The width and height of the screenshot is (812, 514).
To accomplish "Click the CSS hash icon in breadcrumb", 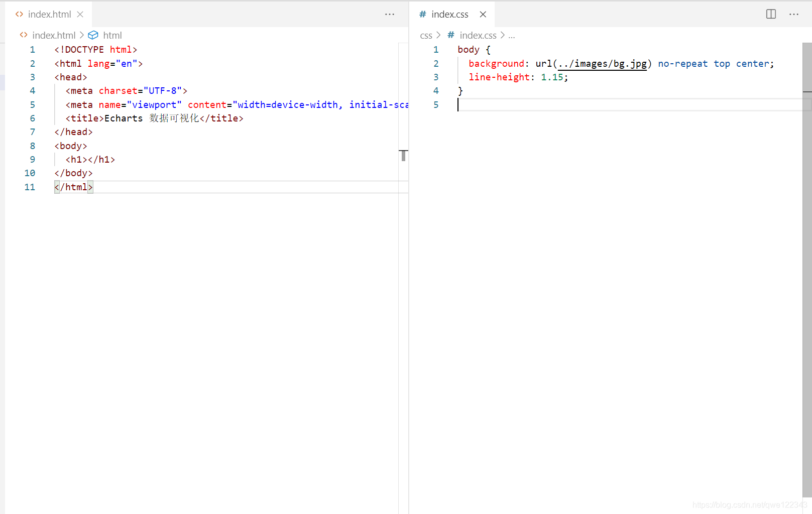I will pos(451,35).
